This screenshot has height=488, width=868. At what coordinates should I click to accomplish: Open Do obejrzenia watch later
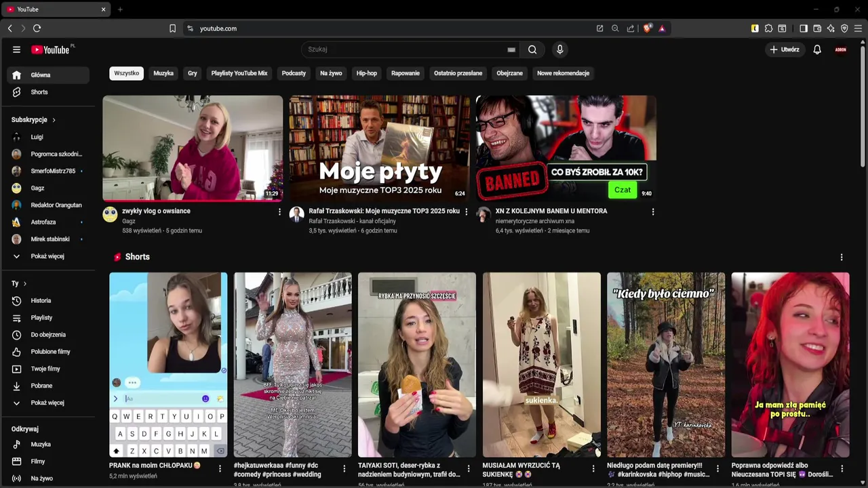point(47,334)
